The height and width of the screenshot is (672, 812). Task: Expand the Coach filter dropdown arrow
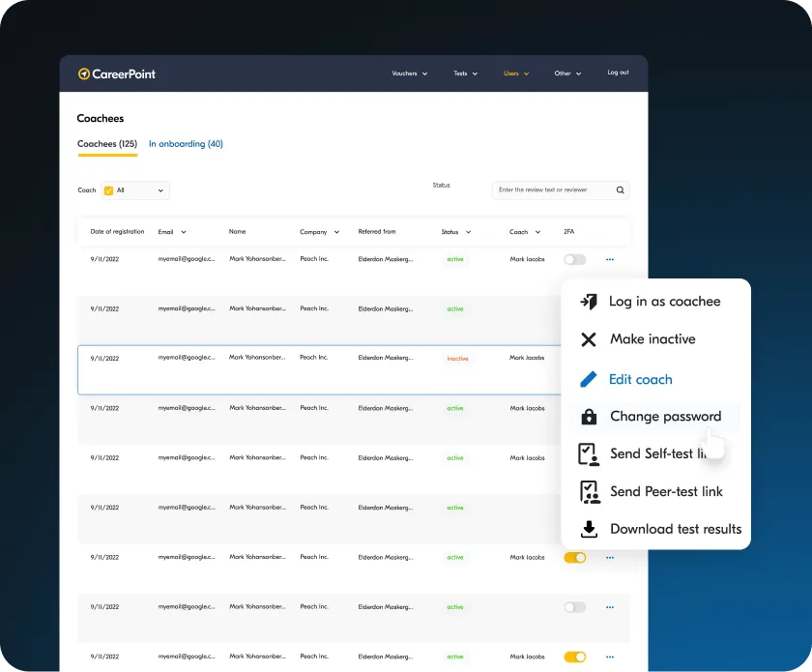pyautogui.click(x=160, y=190)
